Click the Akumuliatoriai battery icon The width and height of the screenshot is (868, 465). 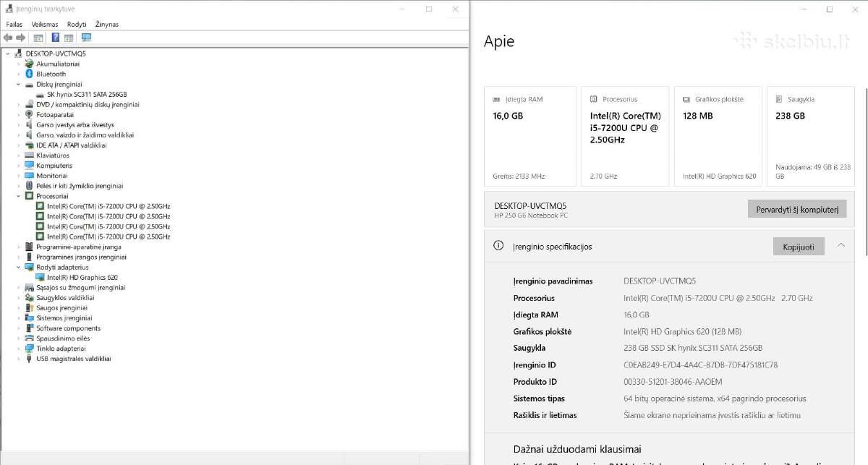[30, 64]
